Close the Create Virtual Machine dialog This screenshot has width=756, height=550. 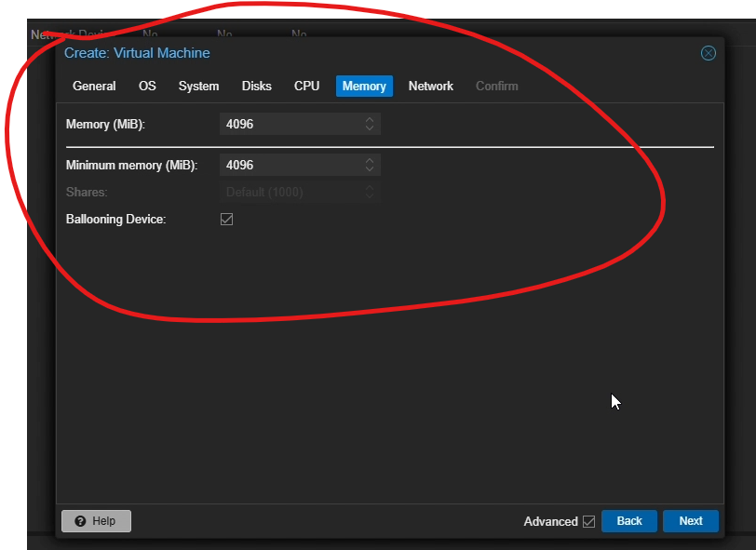pos(709,53)
